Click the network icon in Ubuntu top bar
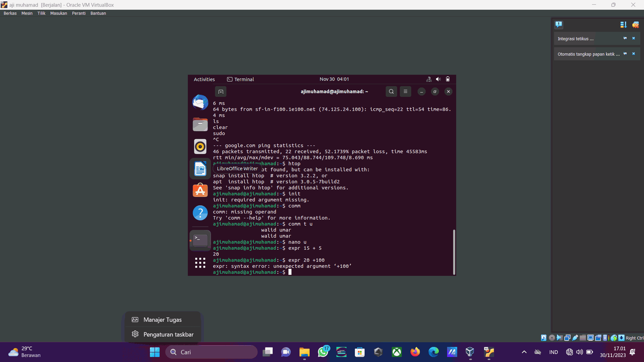644x362 pixels. pyautogui.click(x=429, y=79)
